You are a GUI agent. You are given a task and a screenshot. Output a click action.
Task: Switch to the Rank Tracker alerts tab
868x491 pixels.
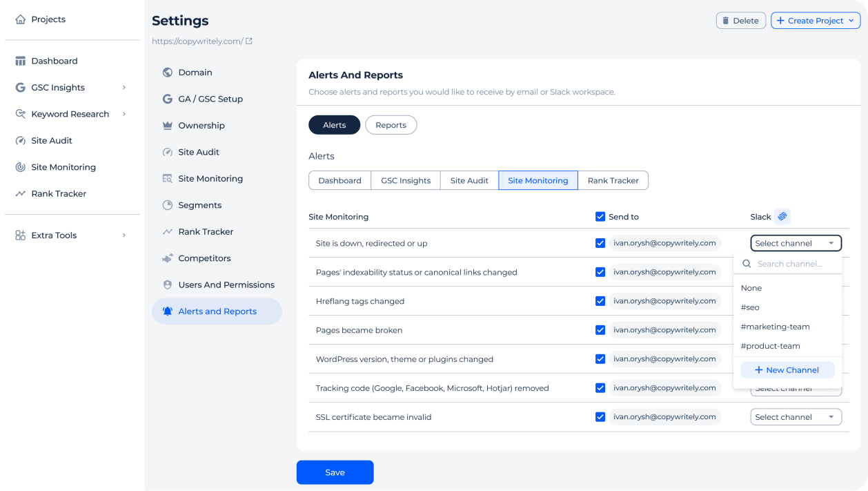613,181
